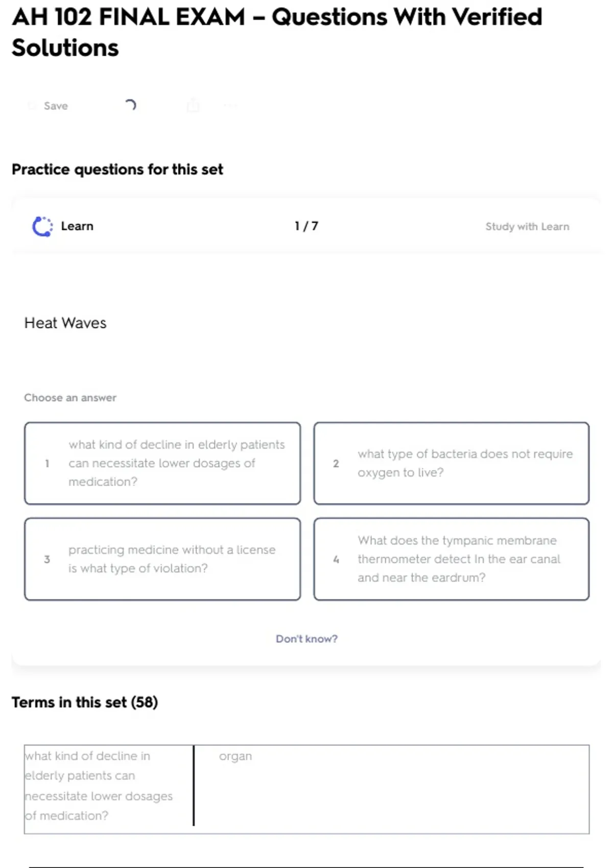This screenshot has height=868, width=613.
Task: Click the 'Choose an answer' label
Action: [x=70, y=398]
